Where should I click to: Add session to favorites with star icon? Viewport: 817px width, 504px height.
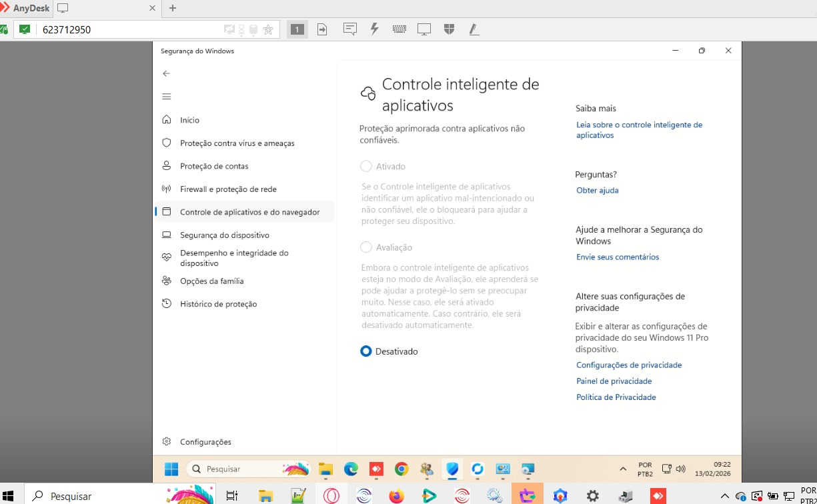tap(268, 29)
